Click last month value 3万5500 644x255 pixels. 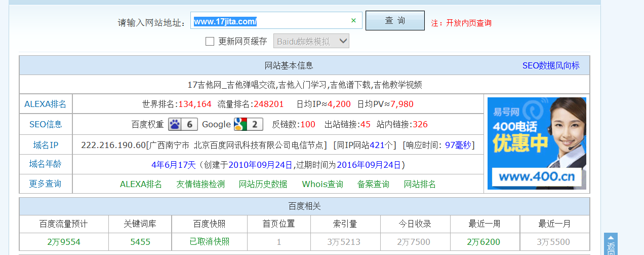[x=553, y=242]
